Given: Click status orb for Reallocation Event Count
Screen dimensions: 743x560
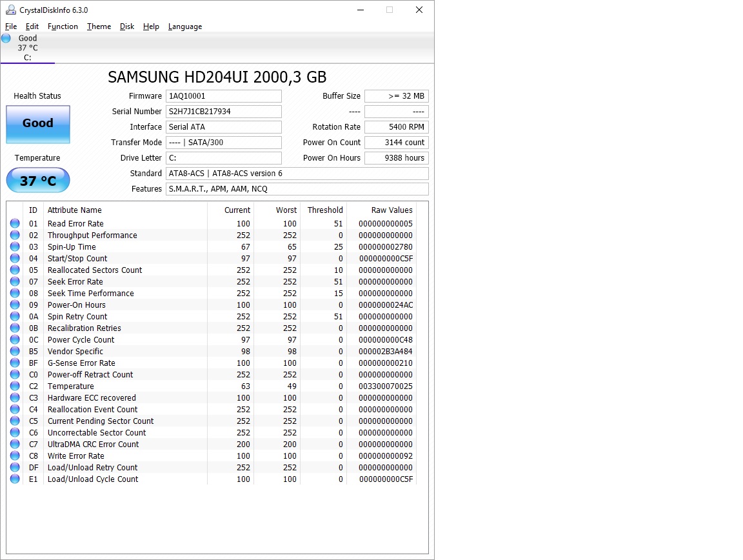Looking at the screenshot, I should [x=15, y=409].
